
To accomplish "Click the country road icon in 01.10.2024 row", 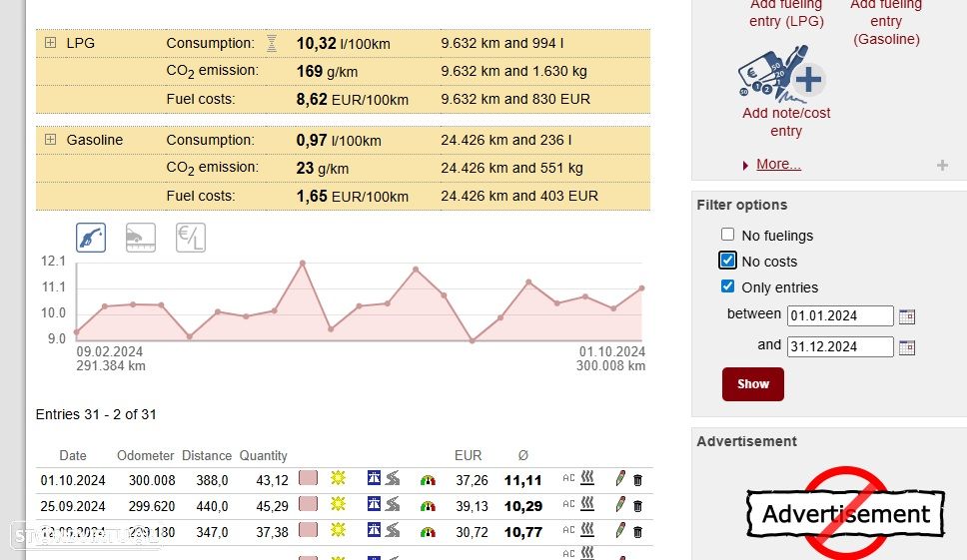I will coord(393,478).
